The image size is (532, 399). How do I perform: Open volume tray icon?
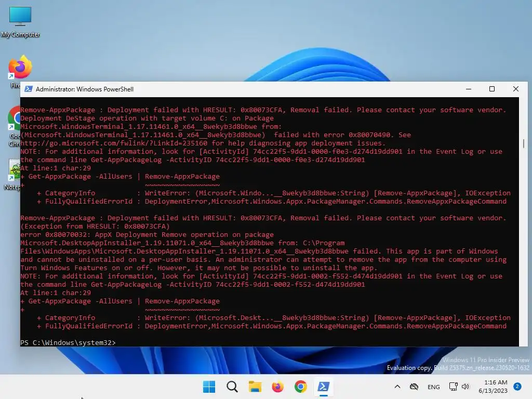coord(465,387)
